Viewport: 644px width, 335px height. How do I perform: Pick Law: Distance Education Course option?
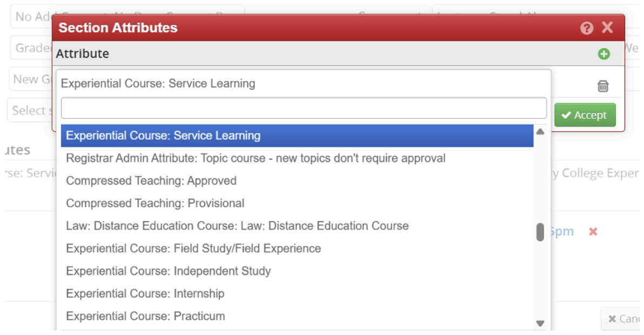tap(237, 226)
